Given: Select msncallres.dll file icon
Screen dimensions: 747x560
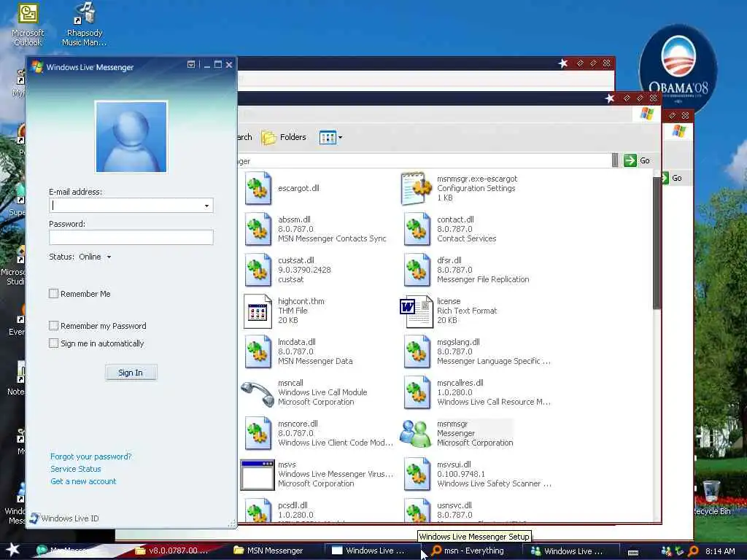Looking at the screenshot, I should pos(417,392).
